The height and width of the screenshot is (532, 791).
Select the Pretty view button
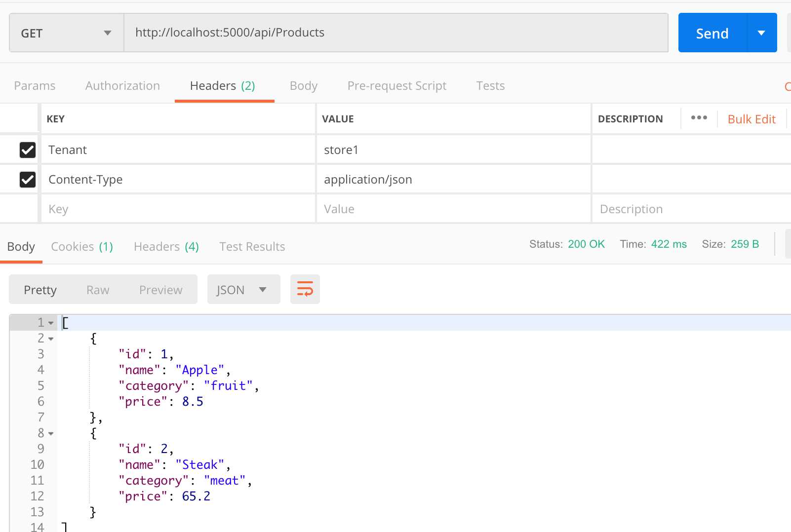click(40, 290)
